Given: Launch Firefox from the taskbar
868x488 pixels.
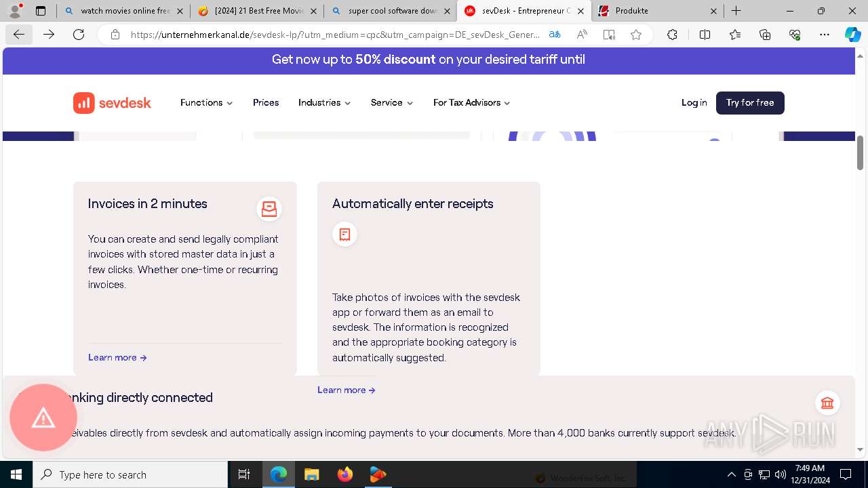Looking at the screenshot, I should click(344, 474).
